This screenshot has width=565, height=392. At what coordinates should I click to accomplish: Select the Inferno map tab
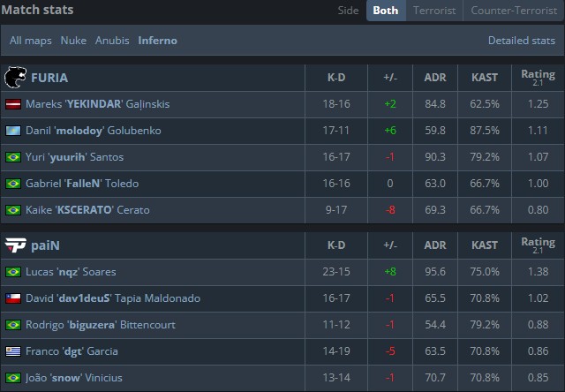point(157,41)
